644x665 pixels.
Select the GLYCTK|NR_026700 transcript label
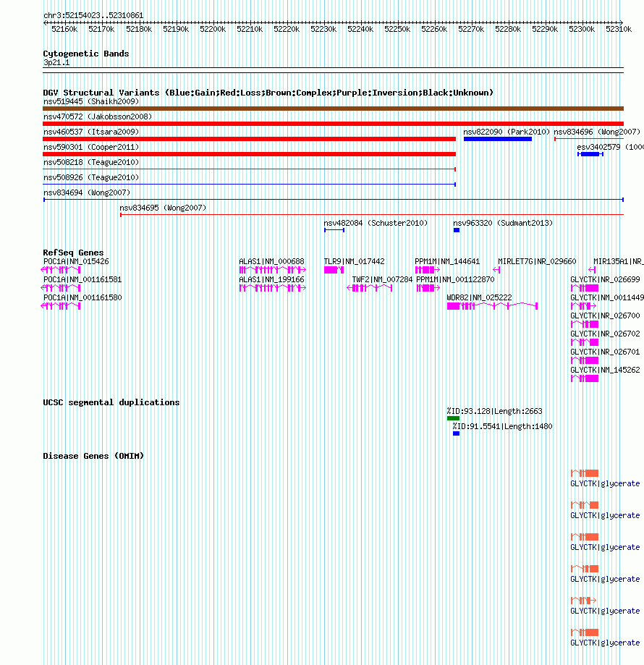coord(605,316)
